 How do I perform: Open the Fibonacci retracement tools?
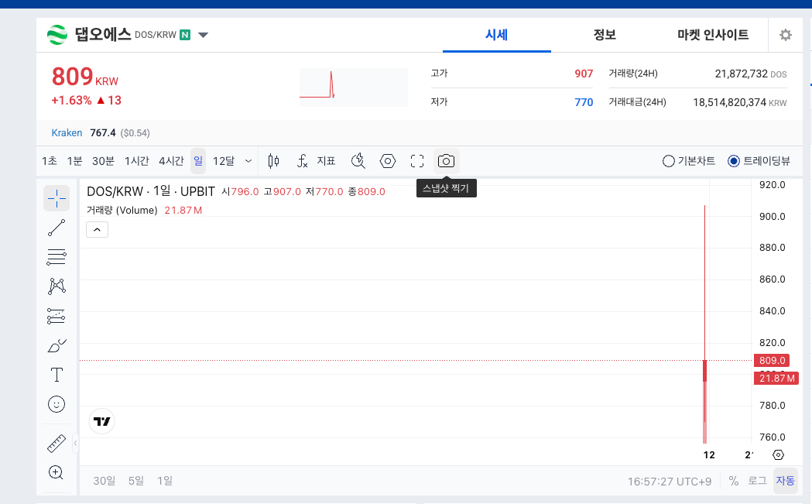point(57,257)
